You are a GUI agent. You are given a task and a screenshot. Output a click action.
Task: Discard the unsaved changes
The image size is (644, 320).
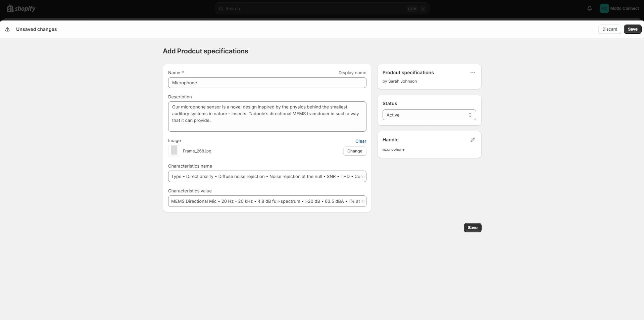point(609,29)
